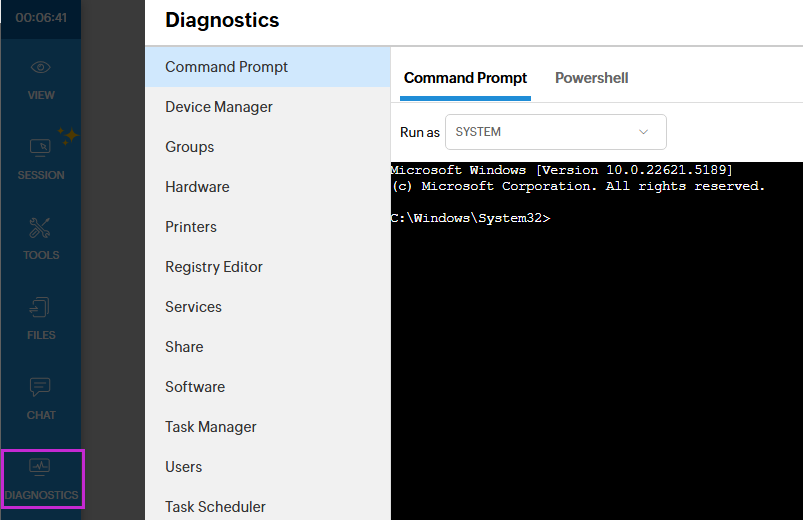
Task: Launch Task Manager from the list
Action: (211, 427)
